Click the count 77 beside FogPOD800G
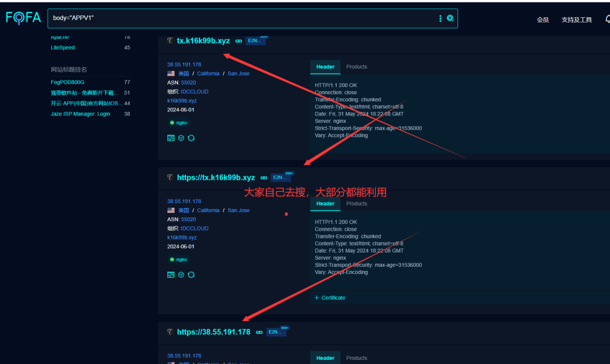Screen dimensions: 610x364 127,82
